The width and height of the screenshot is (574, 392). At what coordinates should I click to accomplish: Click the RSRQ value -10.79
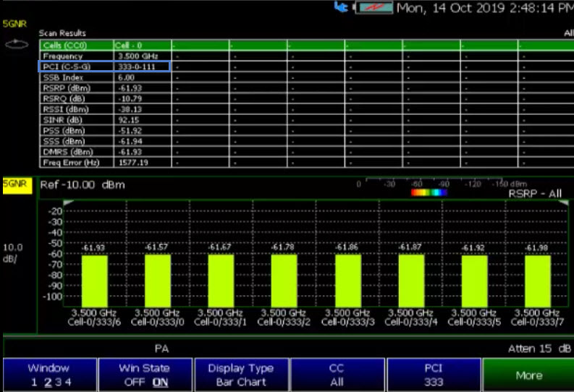pyautogui.click(x=130, y=99)
